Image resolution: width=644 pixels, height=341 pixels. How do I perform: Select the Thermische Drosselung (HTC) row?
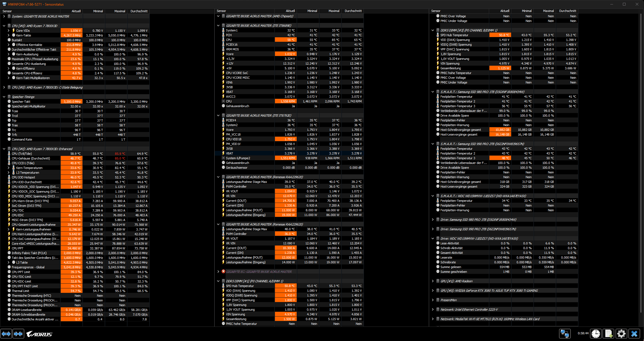75,296
